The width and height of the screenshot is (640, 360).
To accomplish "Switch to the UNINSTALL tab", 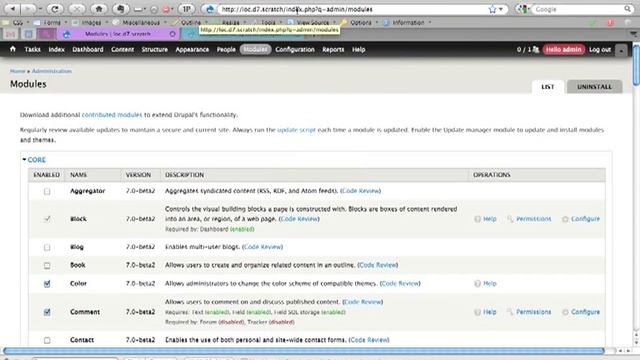I will (x=594, y=87).
